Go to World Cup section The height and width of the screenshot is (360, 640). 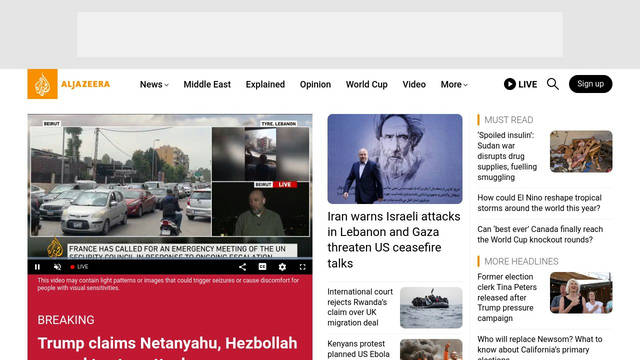pos(367,84)
